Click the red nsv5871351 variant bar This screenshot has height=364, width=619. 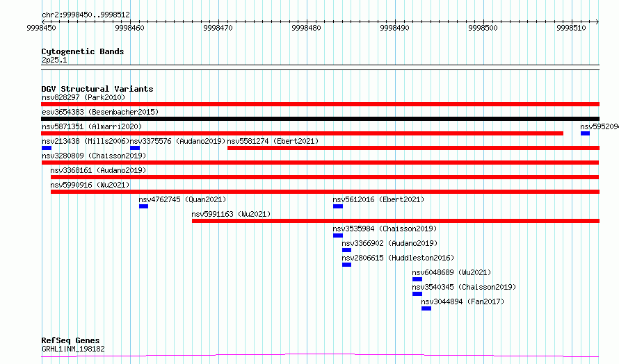click(x=303, y=133)
